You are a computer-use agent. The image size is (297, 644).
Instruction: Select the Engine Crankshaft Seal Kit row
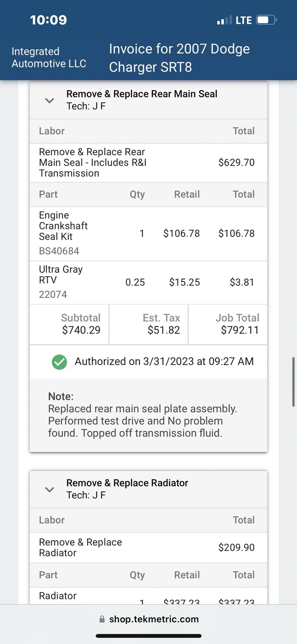point(148,233)
